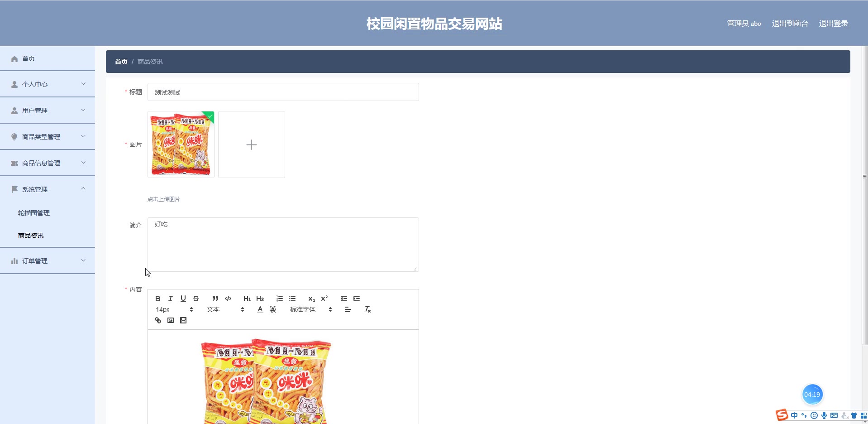Open the text color picker
868x424 pixels.
tap(260, 309)
